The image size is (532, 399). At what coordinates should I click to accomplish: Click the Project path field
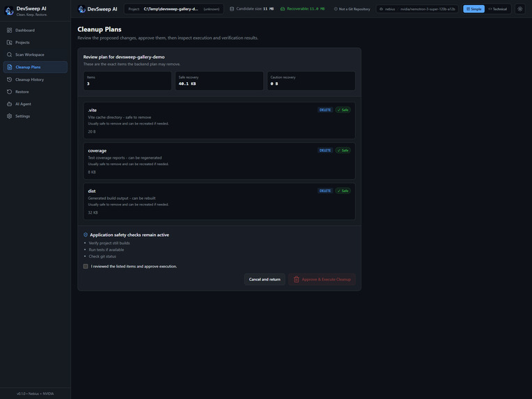[173, 9]
